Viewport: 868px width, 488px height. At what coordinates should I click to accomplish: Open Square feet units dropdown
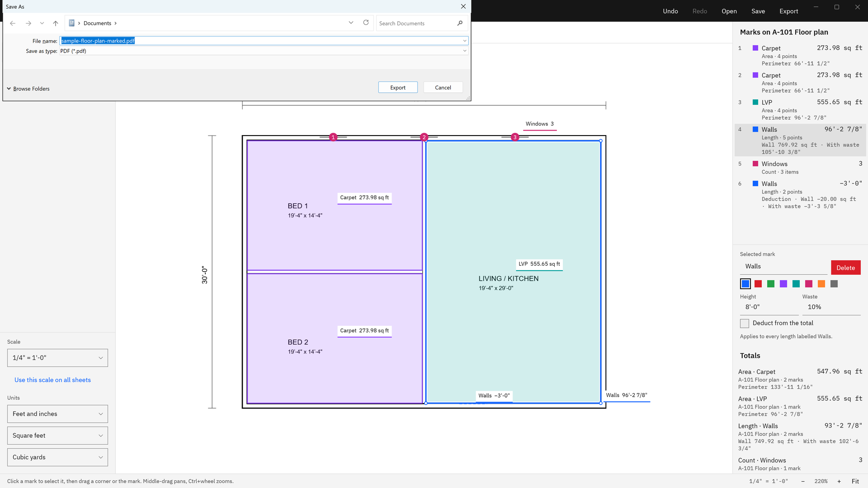click(57, 436)
